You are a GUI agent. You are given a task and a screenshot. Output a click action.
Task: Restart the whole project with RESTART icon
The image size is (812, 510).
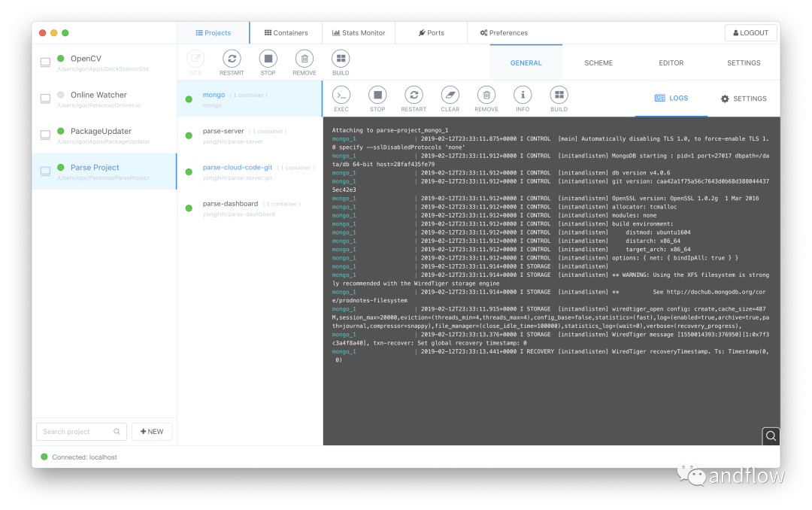coord(232,59)
